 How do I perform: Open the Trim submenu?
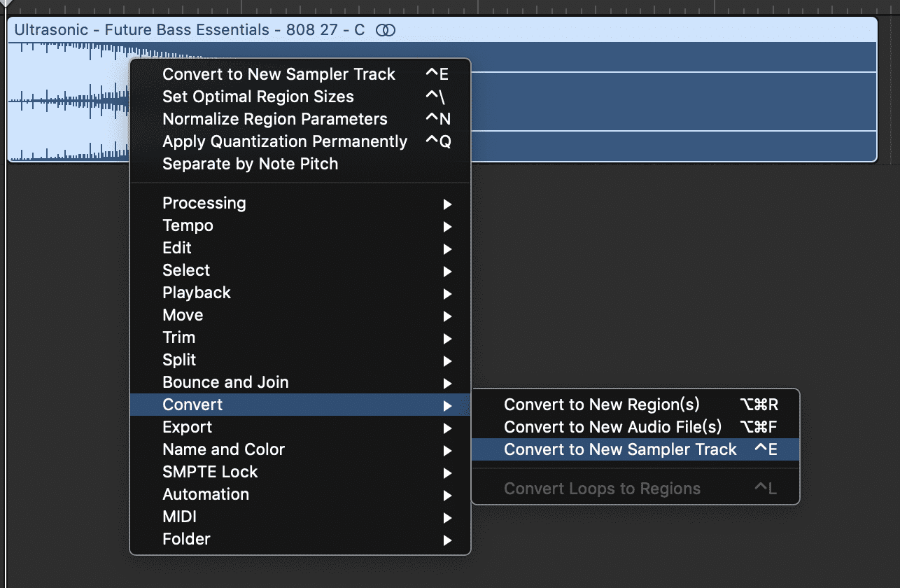[x=178, y=337]
